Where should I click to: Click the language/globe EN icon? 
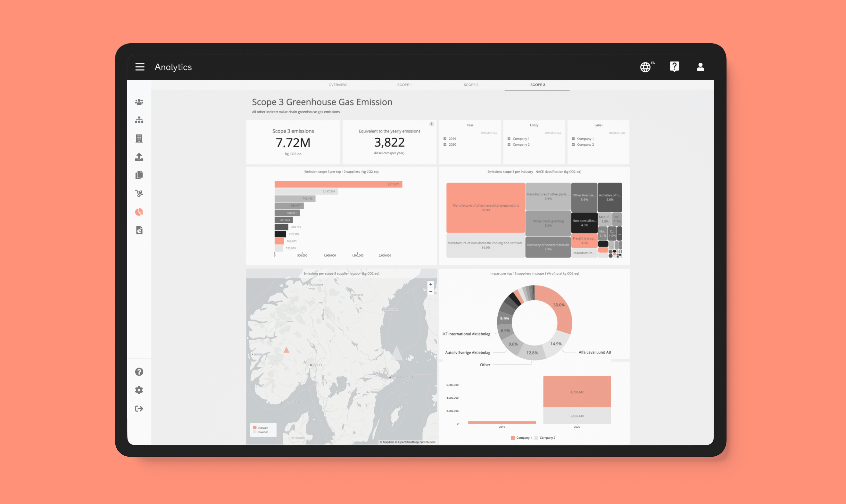pos(646,66)
